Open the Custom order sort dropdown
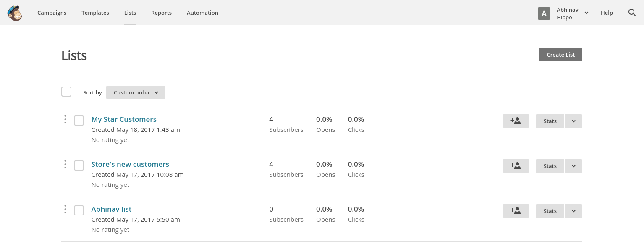The image size is (644, 244). pos(136,92)
